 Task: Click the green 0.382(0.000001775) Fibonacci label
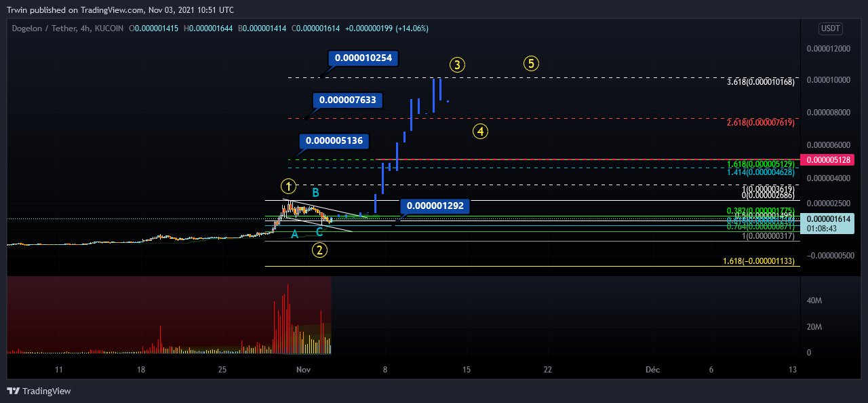click(x=760, y=211)
